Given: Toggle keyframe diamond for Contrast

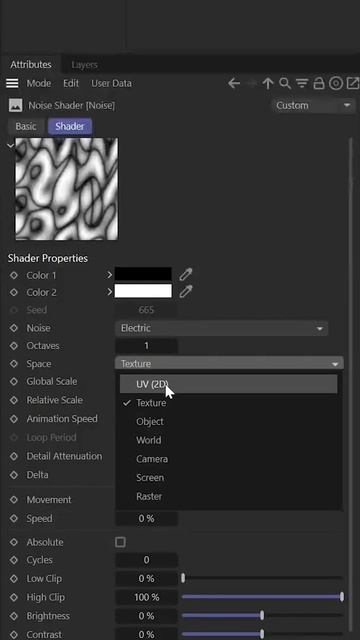Looking at the screenshot, I should (x=14, y=635).
